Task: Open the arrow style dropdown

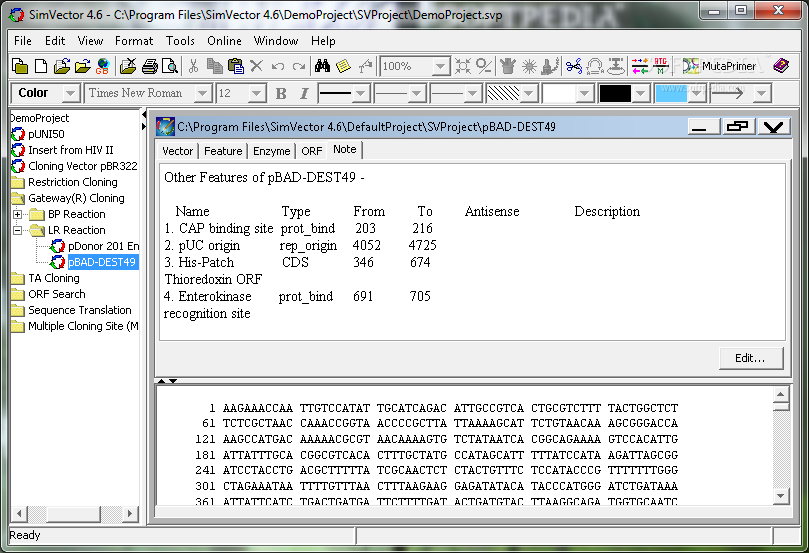Action: [x=762, y=93]
